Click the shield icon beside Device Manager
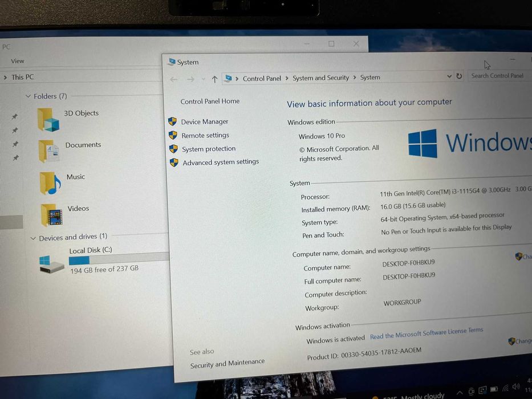Image resolution: width=532 pixels, height=399 pixels. coord(172,121)
